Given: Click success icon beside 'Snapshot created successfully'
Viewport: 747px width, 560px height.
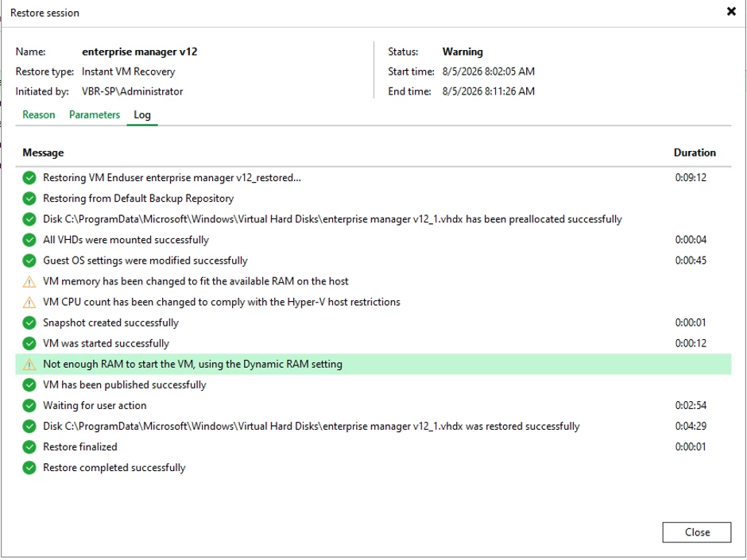Looking at the screenshot, I should tap(29, 322).
